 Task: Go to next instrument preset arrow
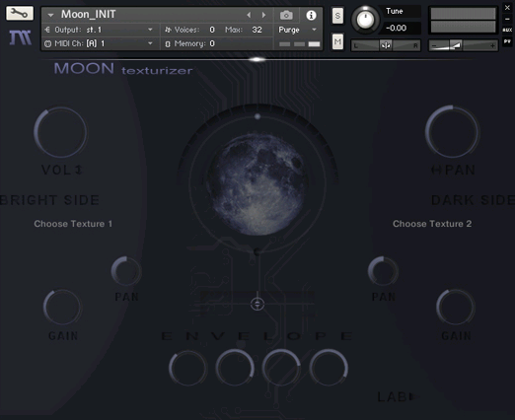263,15
